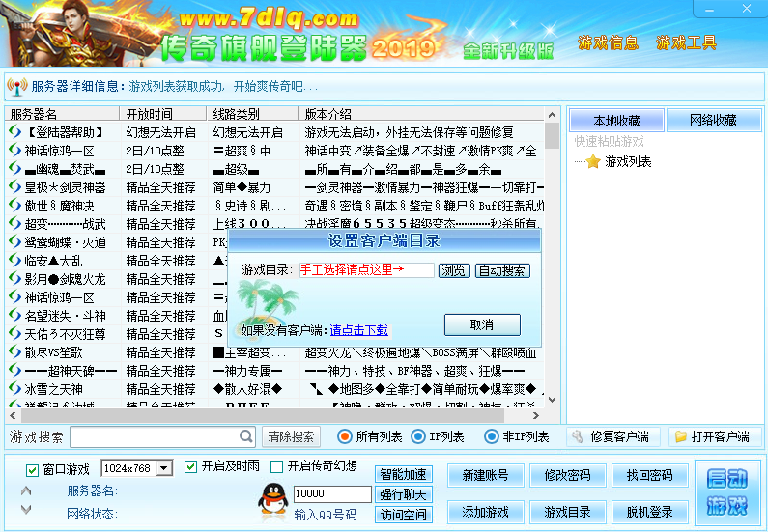This screenshot has width=768, height=532.
Task: Click the 修改密码 button
Action: [568, 475]
